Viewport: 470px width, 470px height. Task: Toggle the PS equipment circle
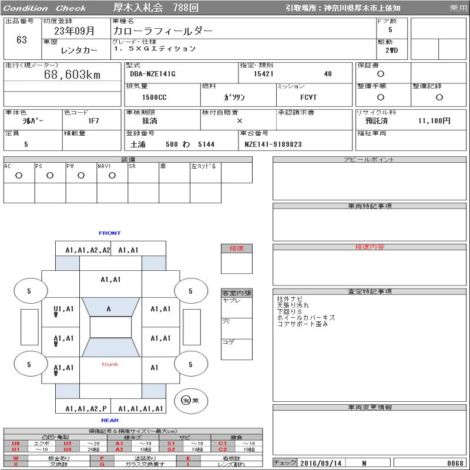50,175
